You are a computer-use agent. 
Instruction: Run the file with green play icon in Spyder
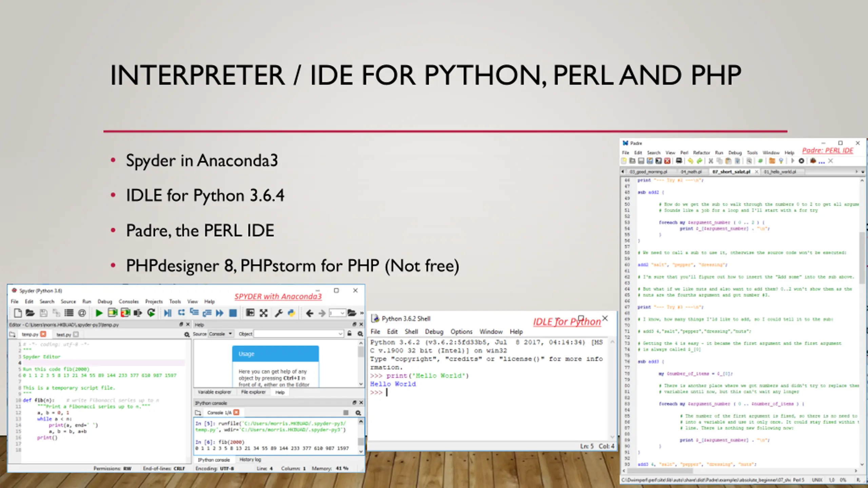pyautogui.click(x=99, y=313)
